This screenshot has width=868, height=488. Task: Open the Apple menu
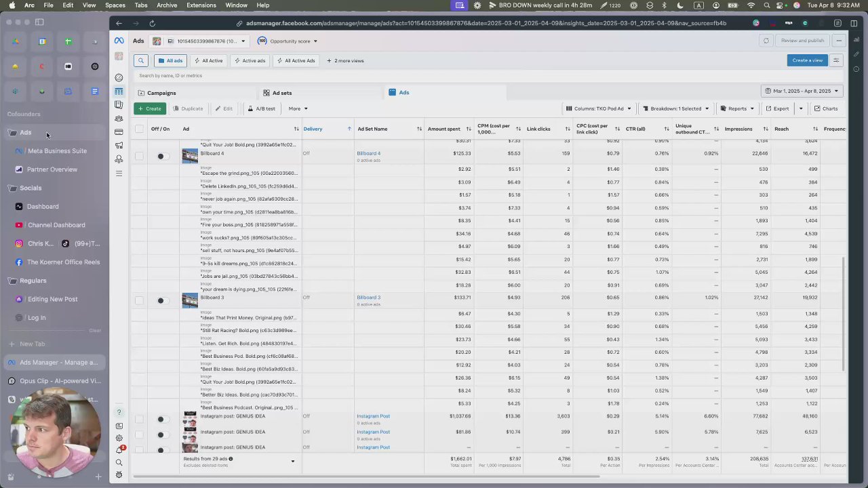(12, 5)
